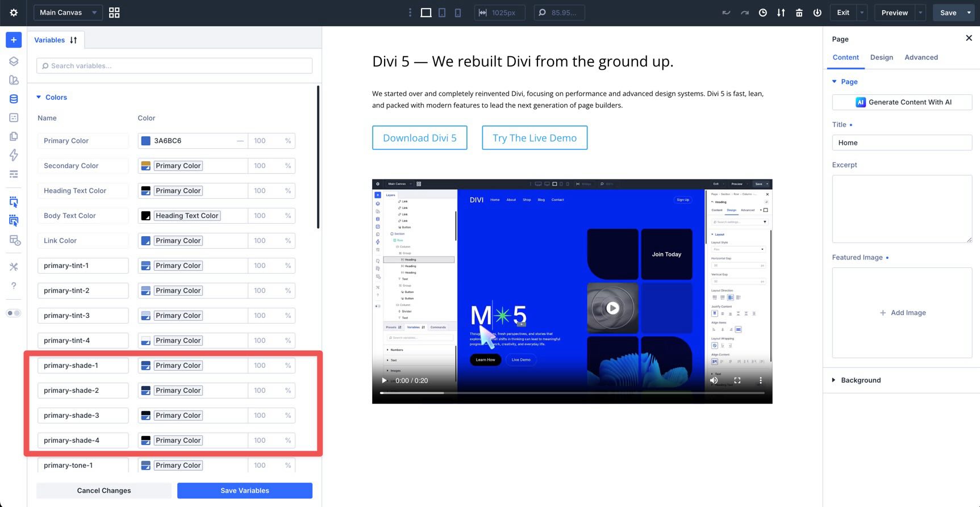Open the swatch book sidebar icon
The image size is (980, 507).
(x=14, y=80)
